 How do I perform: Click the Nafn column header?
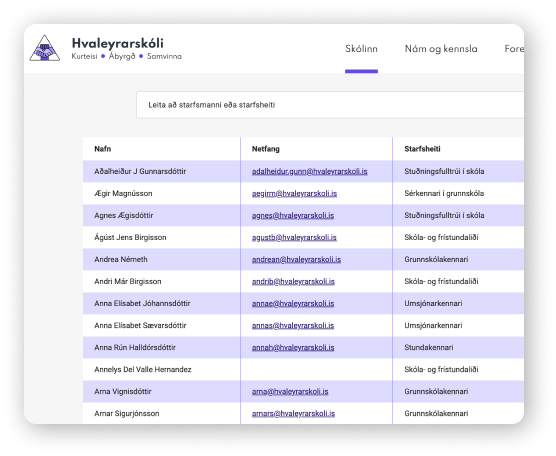(x=102, y=149)
